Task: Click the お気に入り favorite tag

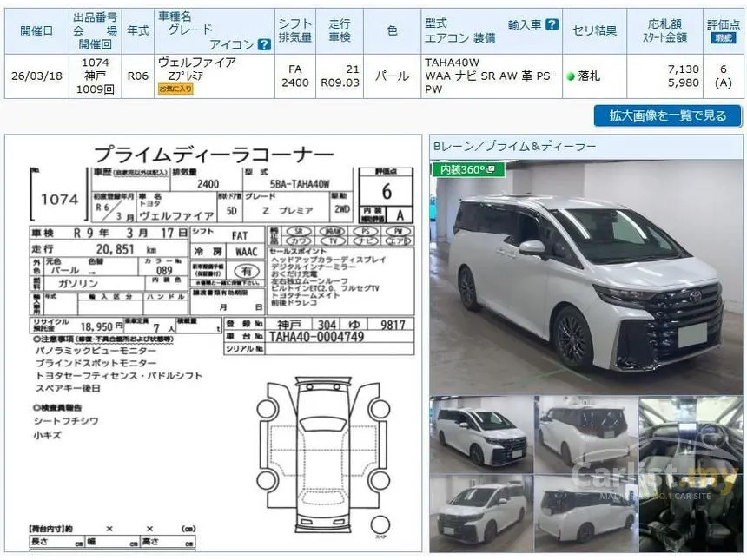Action: [175, 89]
